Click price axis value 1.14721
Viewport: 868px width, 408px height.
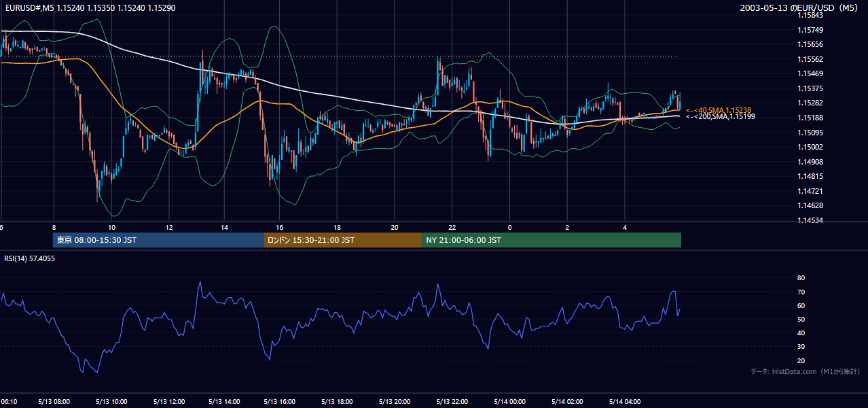click(x=810, y=191)
